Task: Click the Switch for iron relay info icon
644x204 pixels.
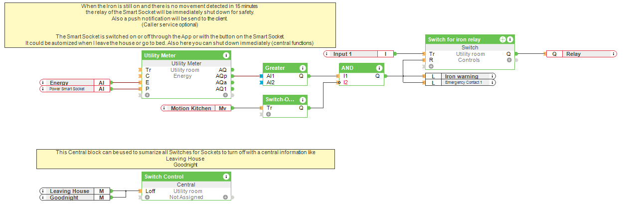Action: point(510,39)
